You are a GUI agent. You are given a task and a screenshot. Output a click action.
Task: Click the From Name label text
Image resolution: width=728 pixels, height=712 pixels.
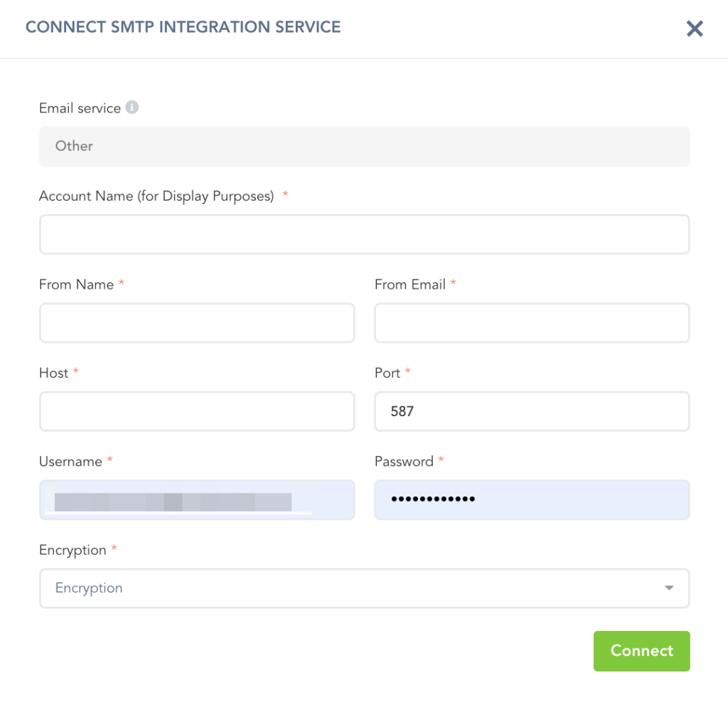coord(76,285)
